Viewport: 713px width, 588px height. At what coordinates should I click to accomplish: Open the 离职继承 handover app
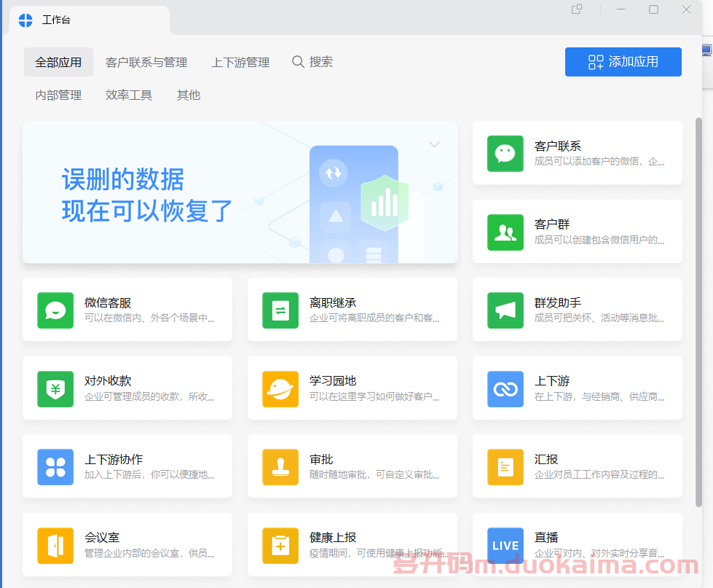pyautogui.click(x=352, y=310)
